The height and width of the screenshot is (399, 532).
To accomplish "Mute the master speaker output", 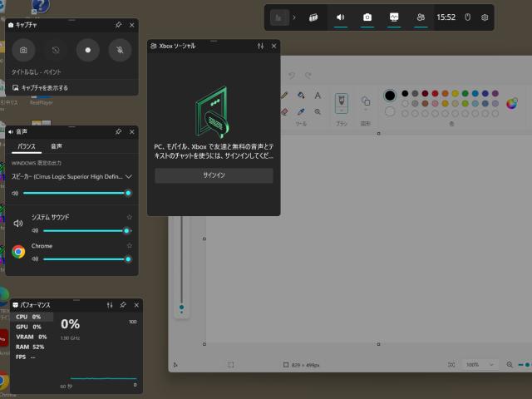I will [15, 193].
